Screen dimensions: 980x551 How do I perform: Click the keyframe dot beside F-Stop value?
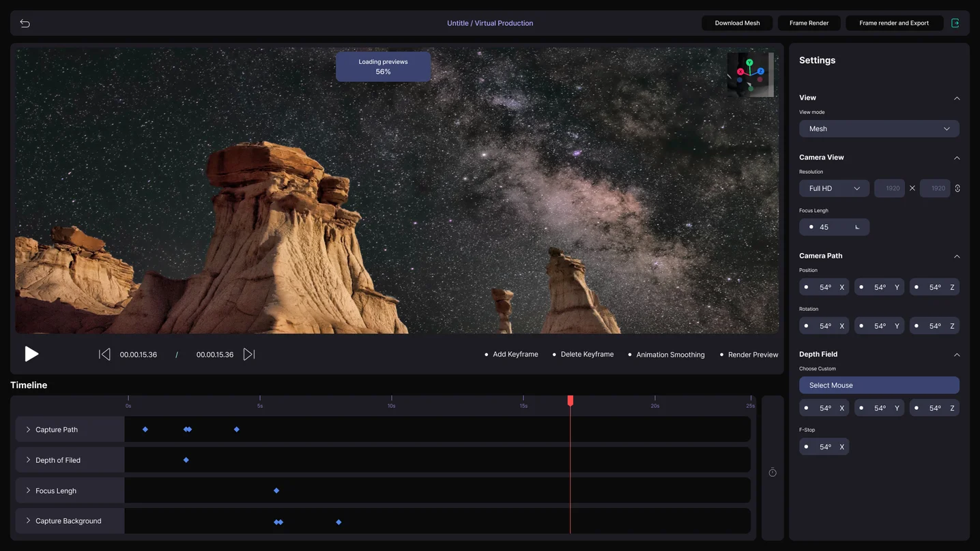click(806, 446)
